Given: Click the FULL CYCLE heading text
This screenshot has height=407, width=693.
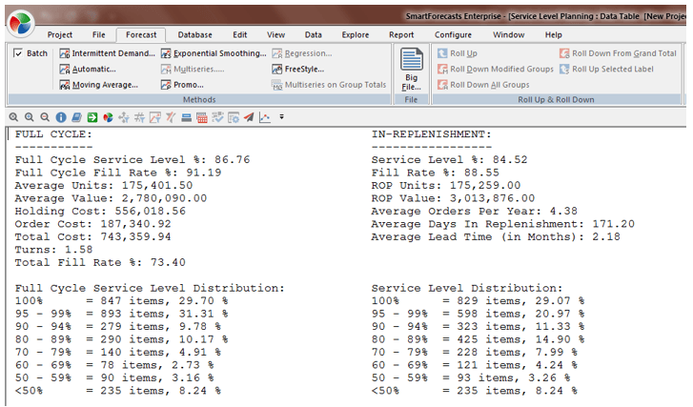Looking at the screenshot, I should (53, 134).
